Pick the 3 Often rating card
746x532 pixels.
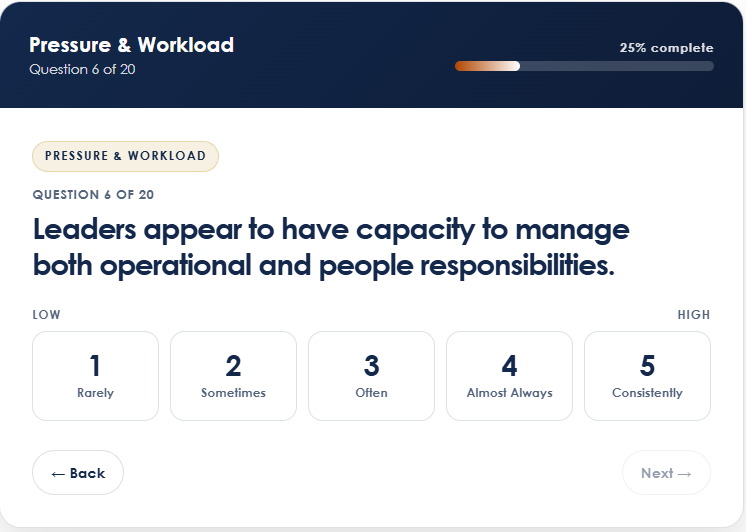[371, 376]
